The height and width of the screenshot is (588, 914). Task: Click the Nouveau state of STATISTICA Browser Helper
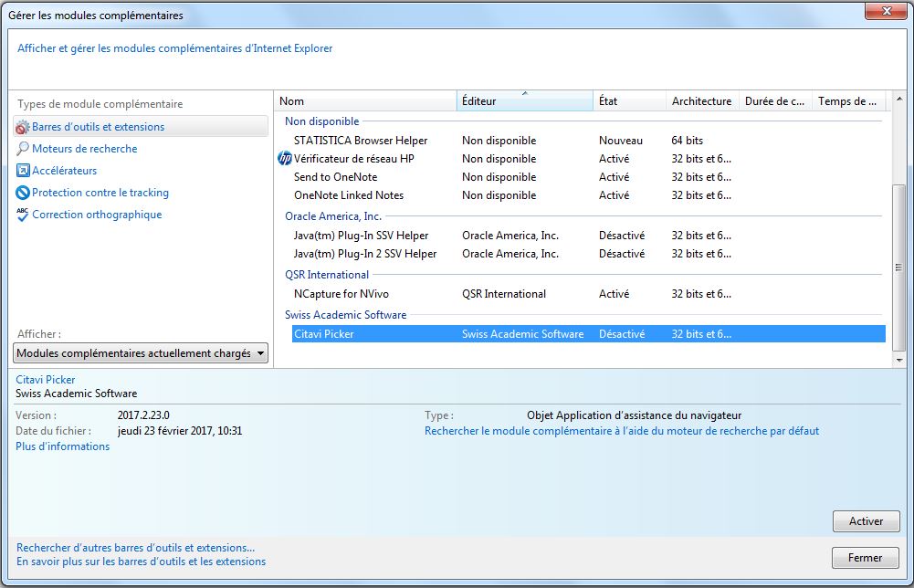point(621,141)
